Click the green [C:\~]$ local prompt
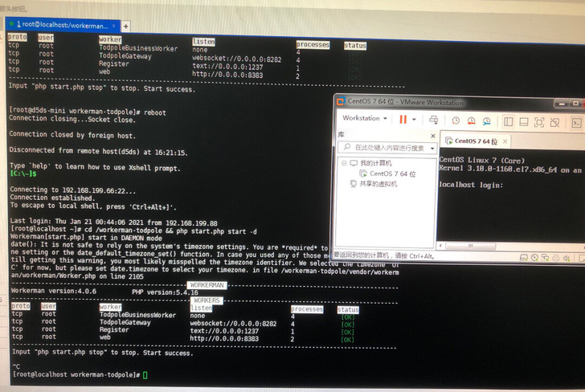 23,174
